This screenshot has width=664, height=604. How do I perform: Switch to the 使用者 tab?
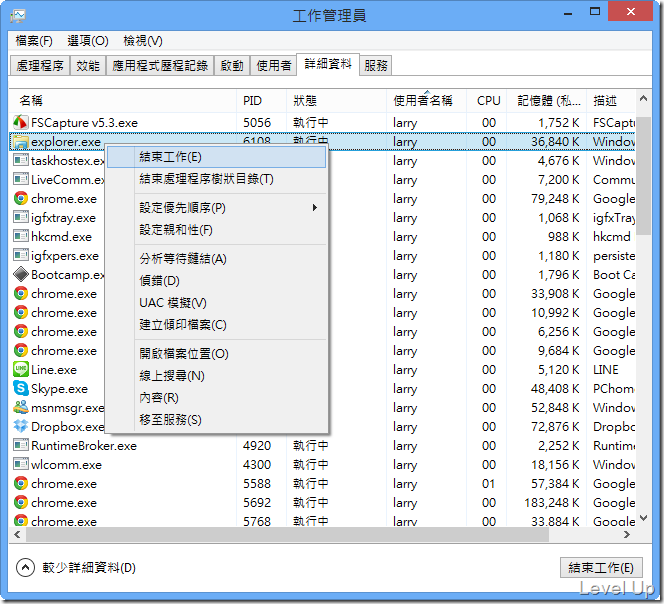click(x=274, y=66)
